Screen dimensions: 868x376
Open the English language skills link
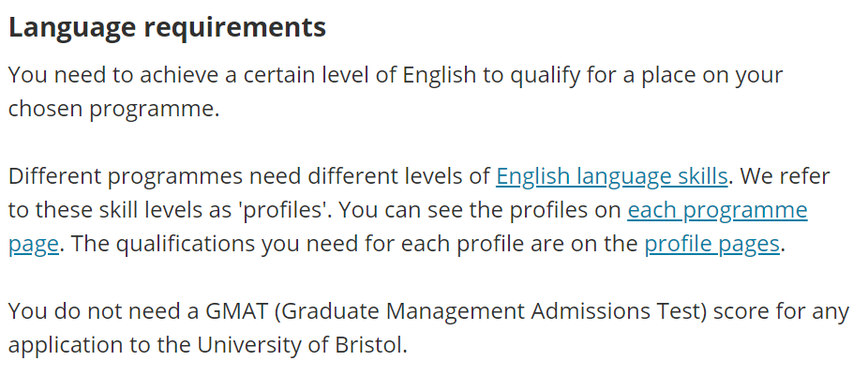[612, 176]
